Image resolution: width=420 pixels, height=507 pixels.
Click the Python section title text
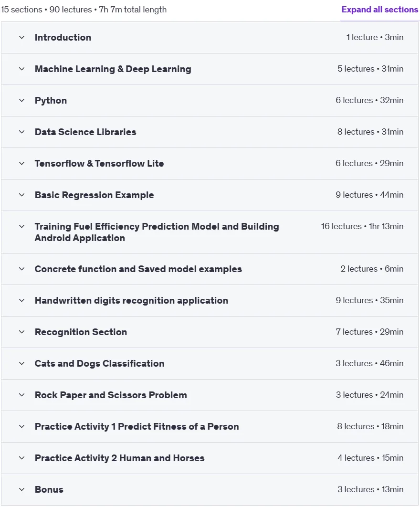coord(51,101)
